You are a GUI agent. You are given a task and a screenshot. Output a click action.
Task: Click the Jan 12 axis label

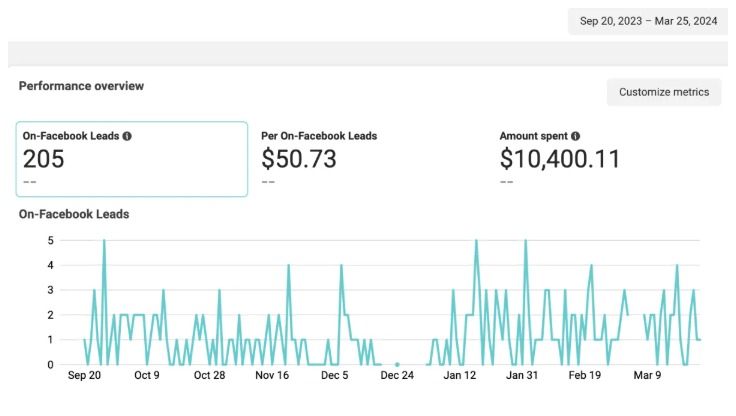460,375
